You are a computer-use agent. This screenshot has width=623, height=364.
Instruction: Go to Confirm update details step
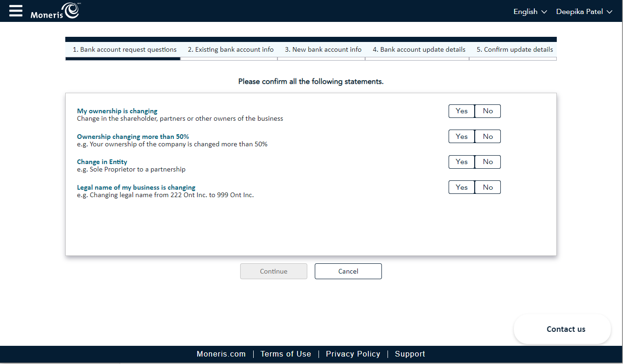[514, 49]
